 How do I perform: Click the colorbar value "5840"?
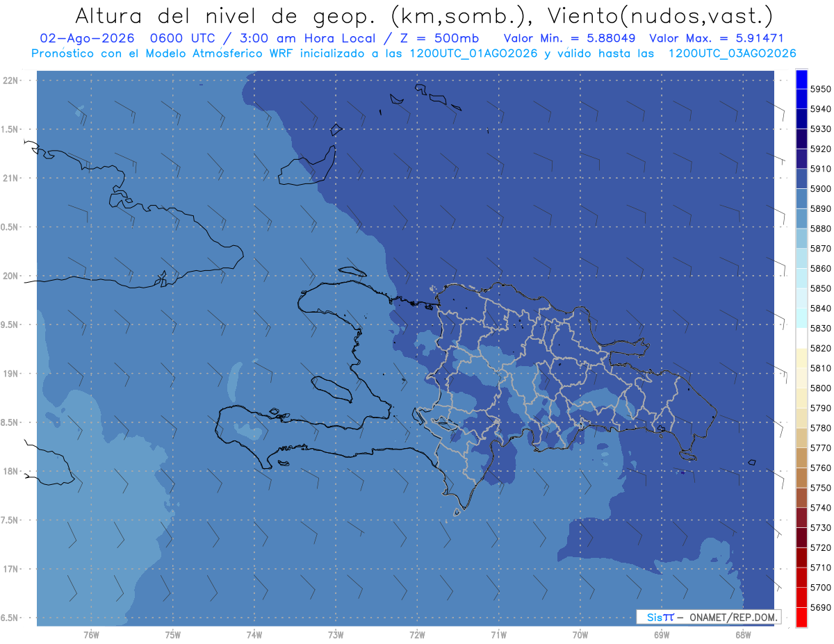coord(820,308)
